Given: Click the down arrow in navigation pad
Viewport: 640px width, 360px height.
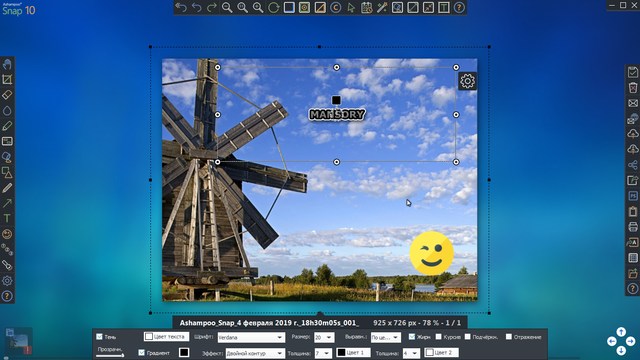Looking at the screenshot, I should pos(621,351).
